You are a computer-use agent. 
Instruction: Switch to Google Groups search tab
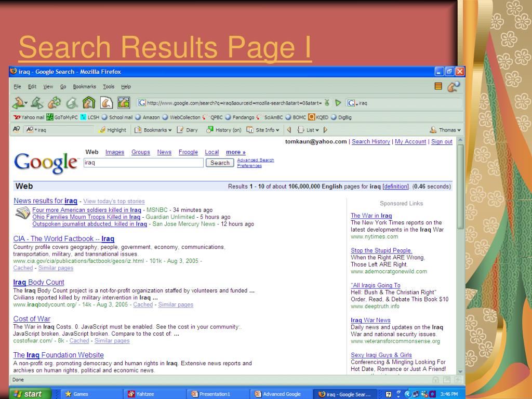pyautogui.click(x=141, y=152)
